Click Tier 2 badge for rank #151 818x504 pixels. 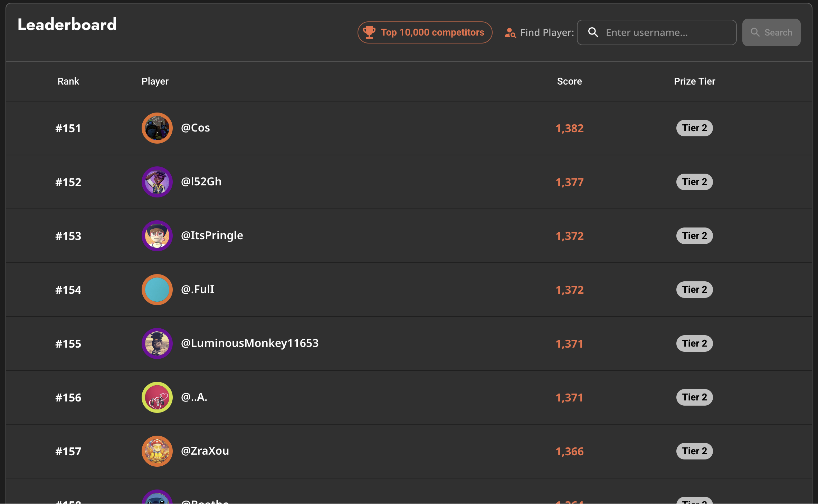[694, 128]
